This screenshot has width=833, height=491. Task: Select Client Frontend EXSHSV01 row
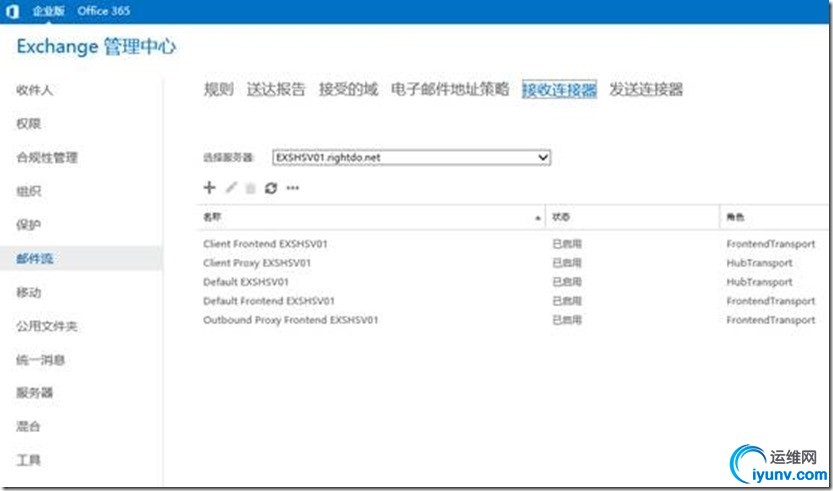coord(513,244)
